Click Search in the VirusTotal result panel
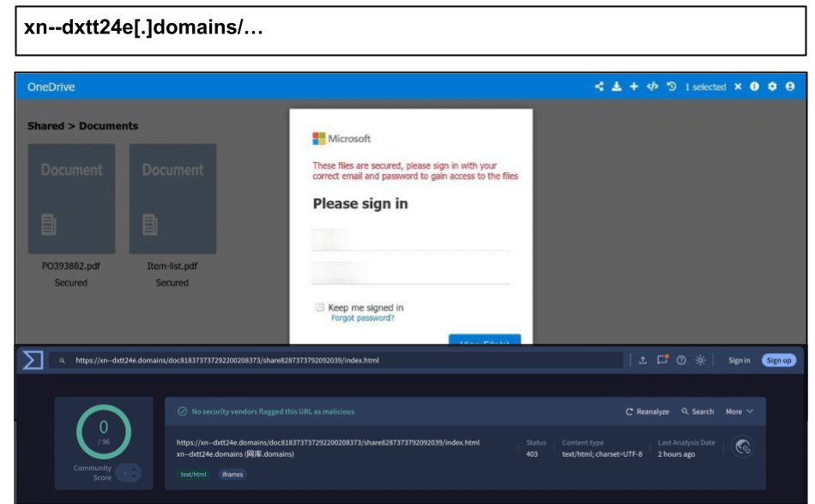Viewport: 815px width, 504px height. tap(697, 411)
